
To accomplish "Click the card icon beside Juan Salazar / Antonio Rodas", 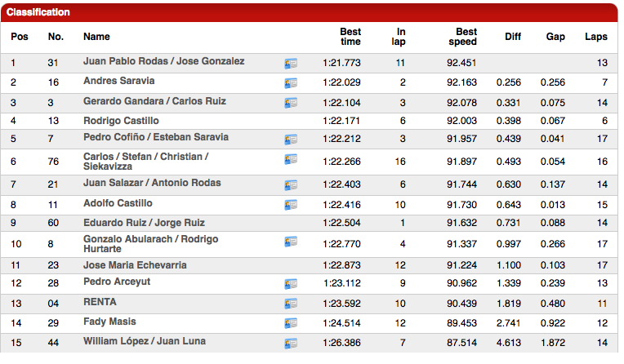I will (291, 184).
